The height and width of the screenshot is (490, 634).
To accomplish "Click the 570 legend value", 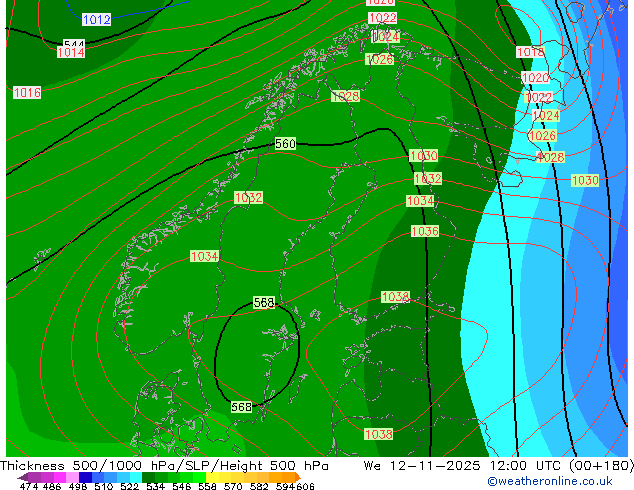I will point(233,486).
